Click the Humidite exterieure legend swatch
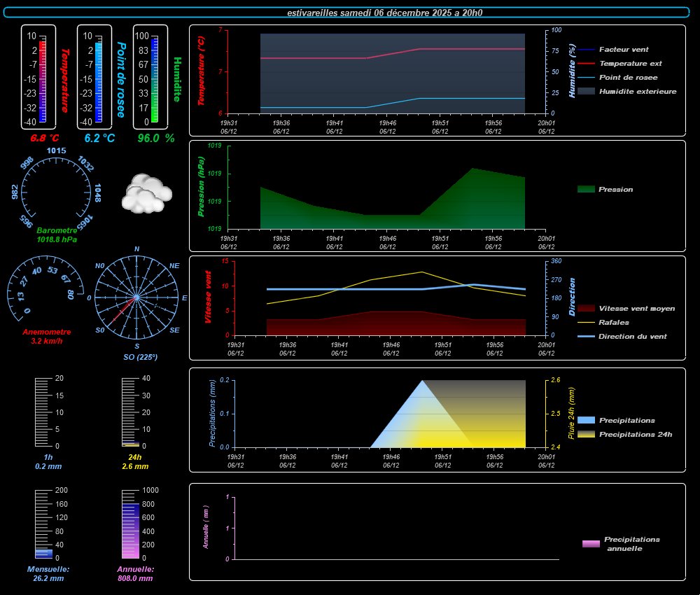Screen dimensions: 700x595 pos(586,91)
